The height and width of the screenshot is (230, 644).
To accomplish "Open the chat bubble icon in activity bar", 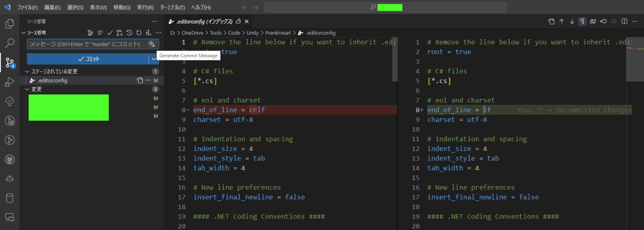I will pyautogui.click(x=9, y=218).
